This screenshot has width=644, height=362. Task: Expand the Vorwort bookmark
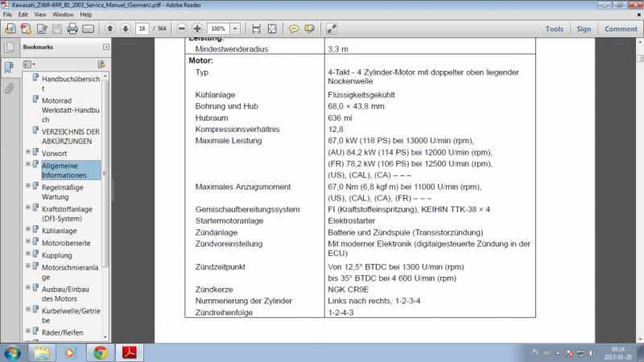28,152
